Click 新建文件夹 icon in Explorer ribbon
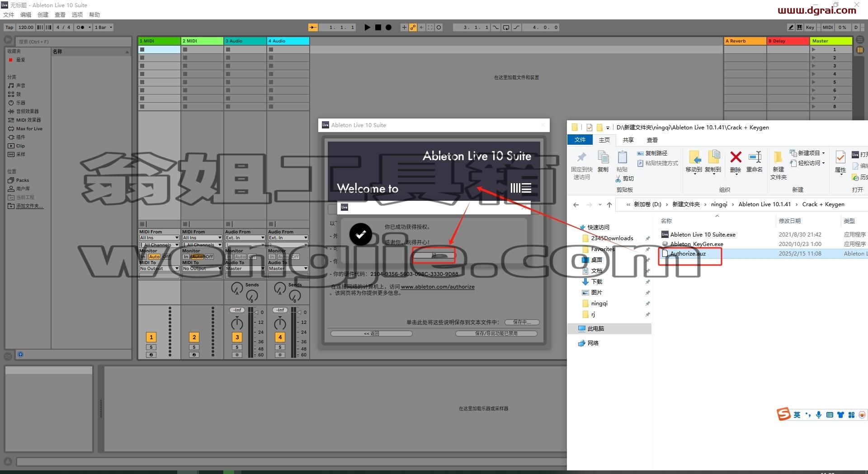The image size is (868, 474). [x=778, y=157]
